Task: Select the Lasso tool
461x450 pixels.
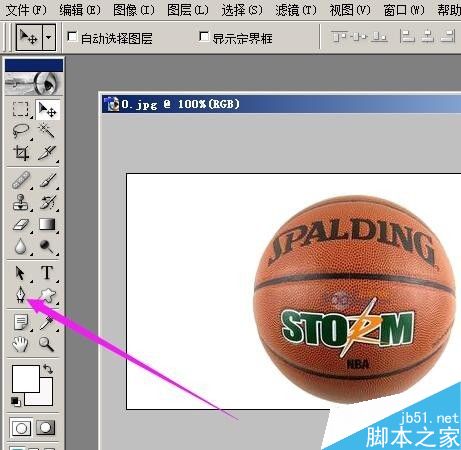Action: pyautogui.click(x=20, y=131)
